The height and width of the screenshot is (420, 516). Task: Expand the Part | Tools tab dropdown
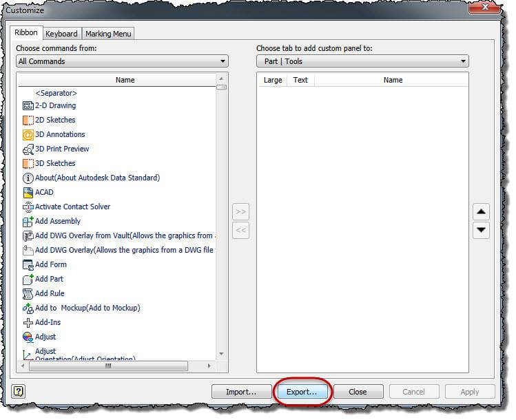[362, 61]
